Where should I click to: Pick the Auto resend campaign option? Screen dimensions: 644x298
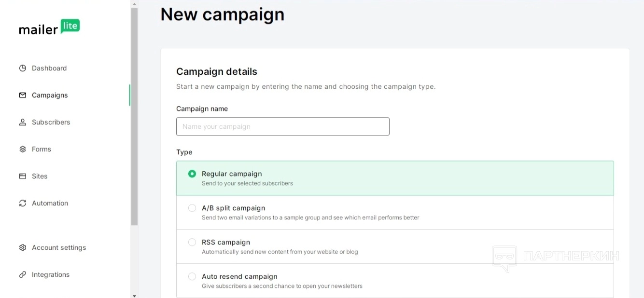coord(192,276)
